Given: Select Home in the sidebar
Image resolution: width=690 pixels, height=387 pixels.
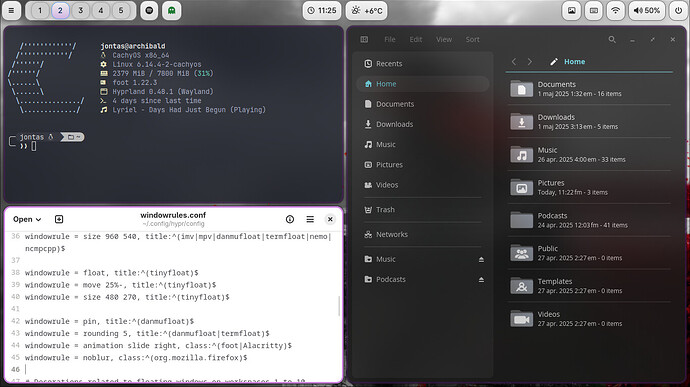Looking at the screenshot, I should click(x=422, y=84).
